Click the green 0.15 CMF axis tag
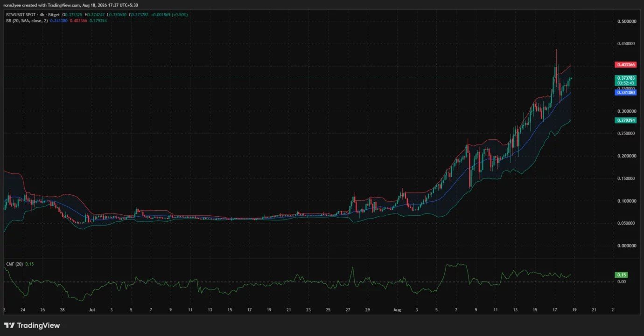644x336 pixels. point(621,275)
